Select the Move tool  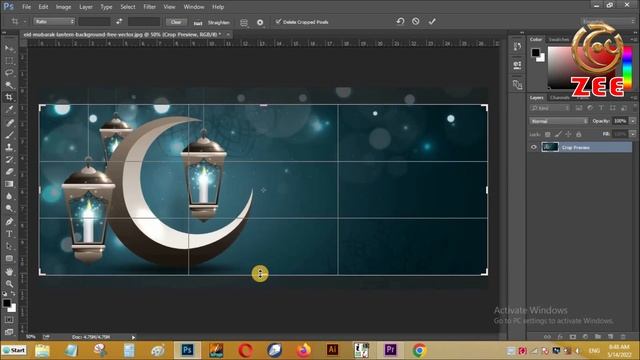[x=9, y=49]
